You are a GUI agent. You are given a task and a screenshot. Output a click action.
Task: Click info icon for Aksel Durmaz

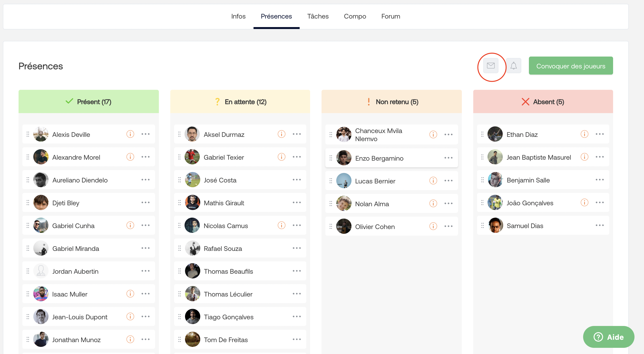(282, 134)
